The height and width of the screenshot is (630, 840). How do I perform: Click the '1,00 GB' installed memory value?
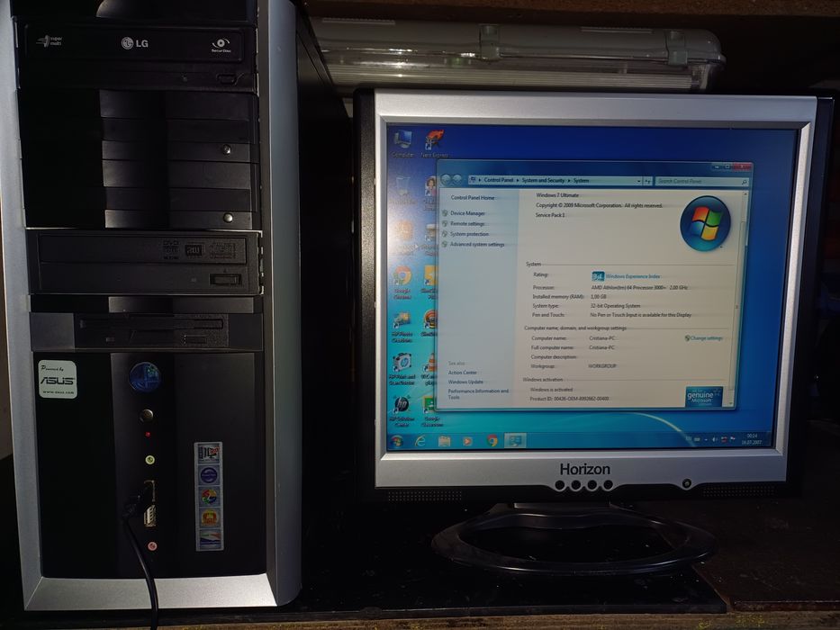tap(599, 297)
